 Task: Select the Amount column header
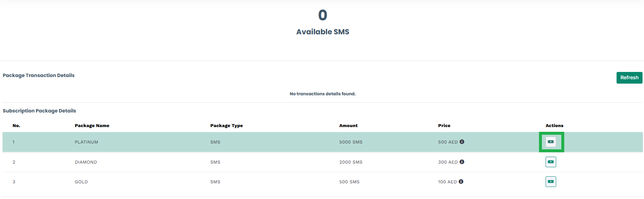point(348,126)
